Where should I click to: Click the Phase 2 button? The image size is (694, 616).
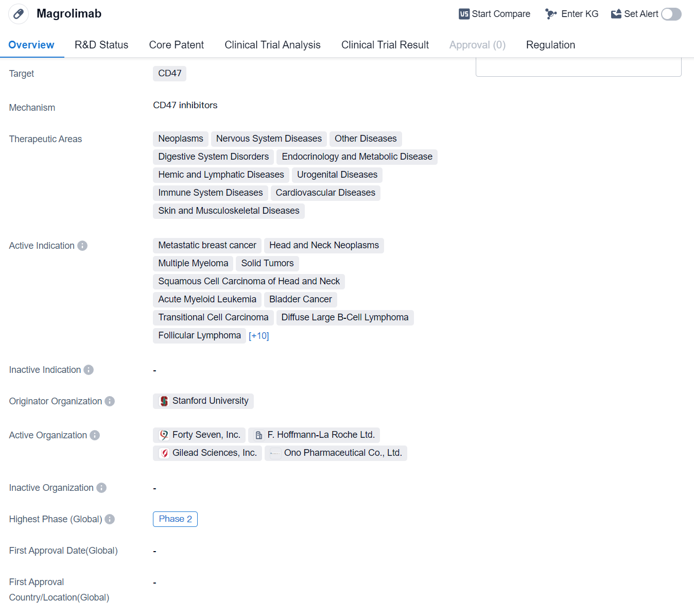click(175, 519)
